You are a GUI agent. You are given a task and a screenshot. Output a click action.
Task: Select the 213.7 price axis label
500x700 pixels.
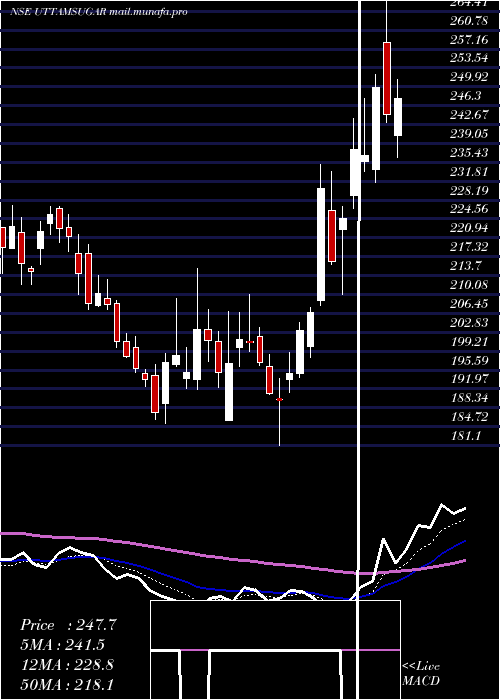[466, 267]
